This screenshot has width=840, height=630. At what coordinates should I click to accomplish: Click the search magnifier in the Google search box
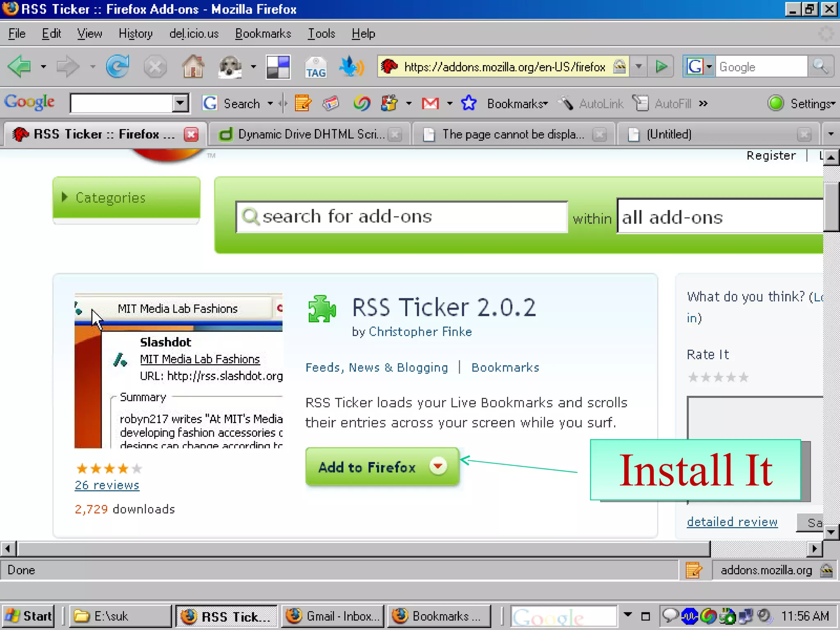(x=820, y=66)
